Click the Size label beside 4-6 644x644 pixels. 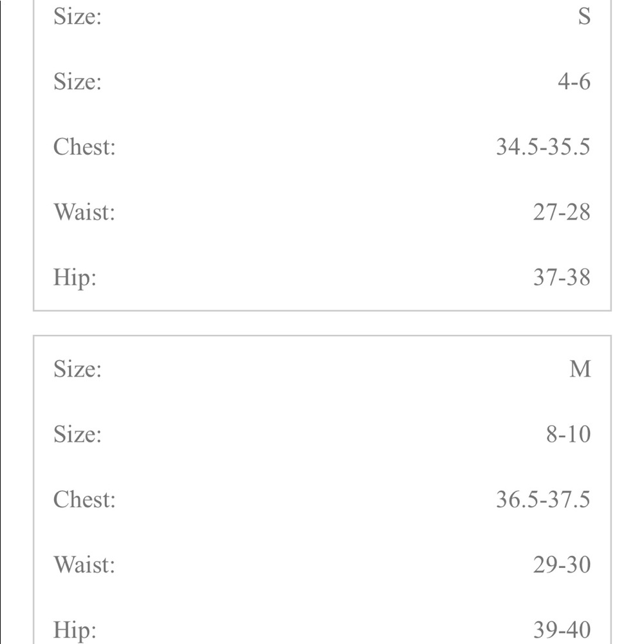77,81
